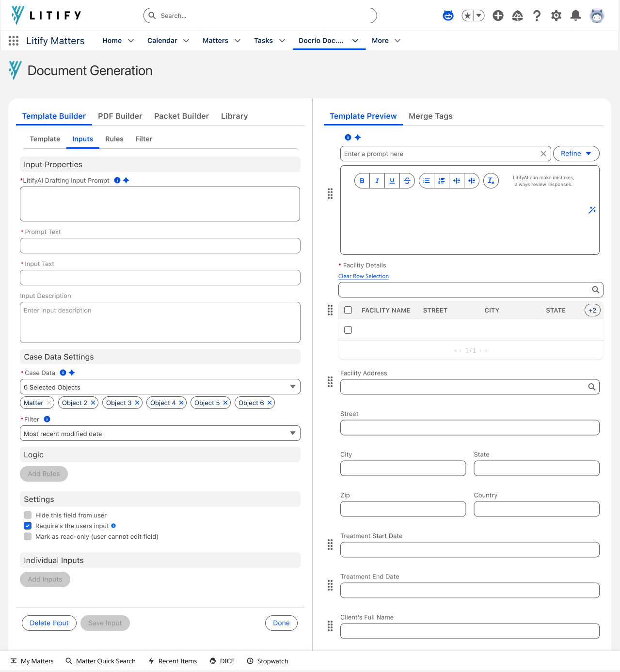
Task: Insert a bulleted list
Action: (x=427, y=181)
